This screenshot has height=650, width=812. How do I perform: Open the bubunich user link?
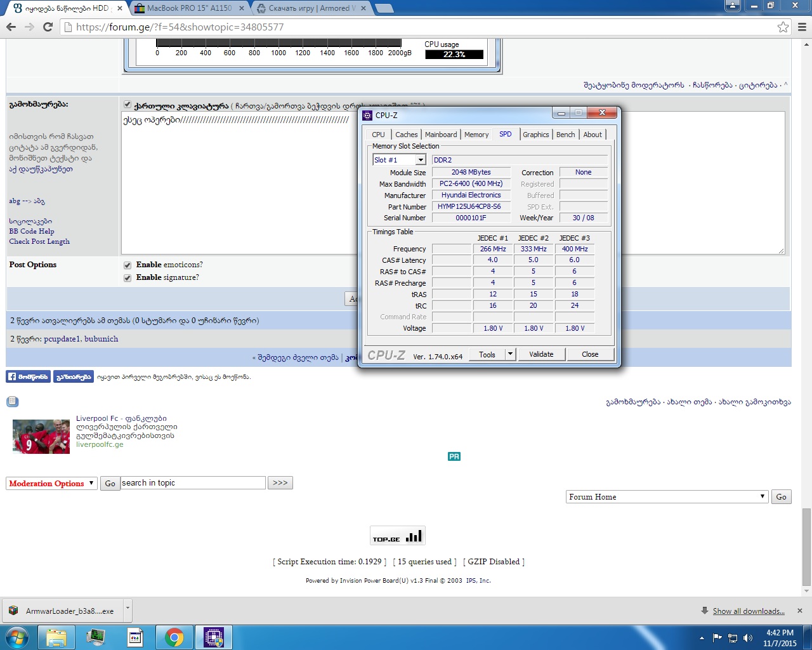click(x=101, y=339)
